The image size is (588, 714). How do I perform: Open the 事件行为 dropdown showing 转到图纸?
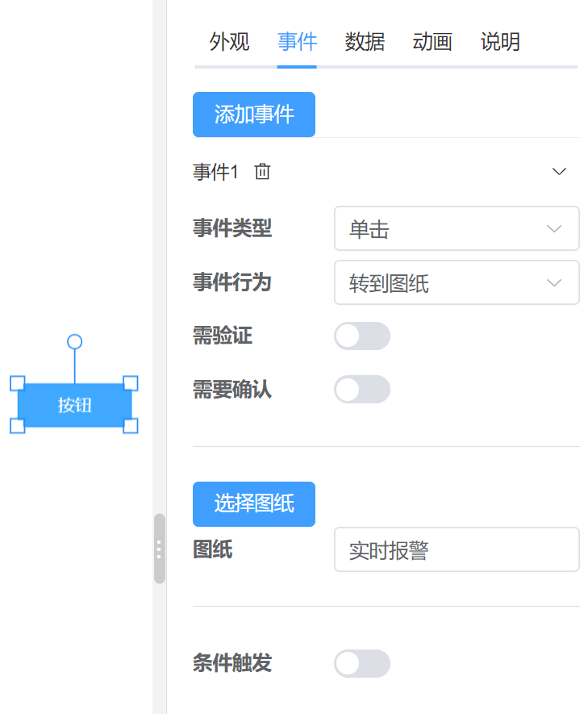pyautogui.click(x=457, y=282)
